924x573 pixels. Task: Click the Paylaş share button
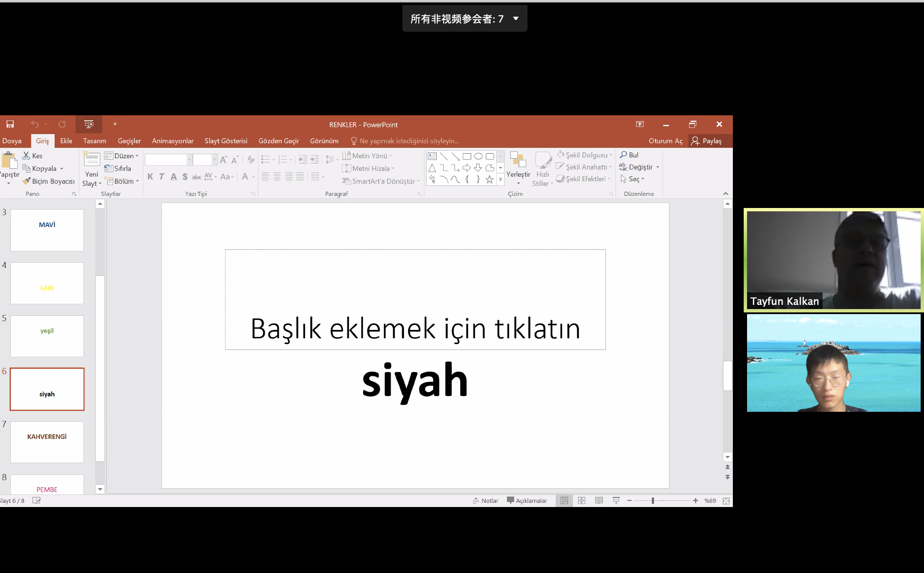707,141
